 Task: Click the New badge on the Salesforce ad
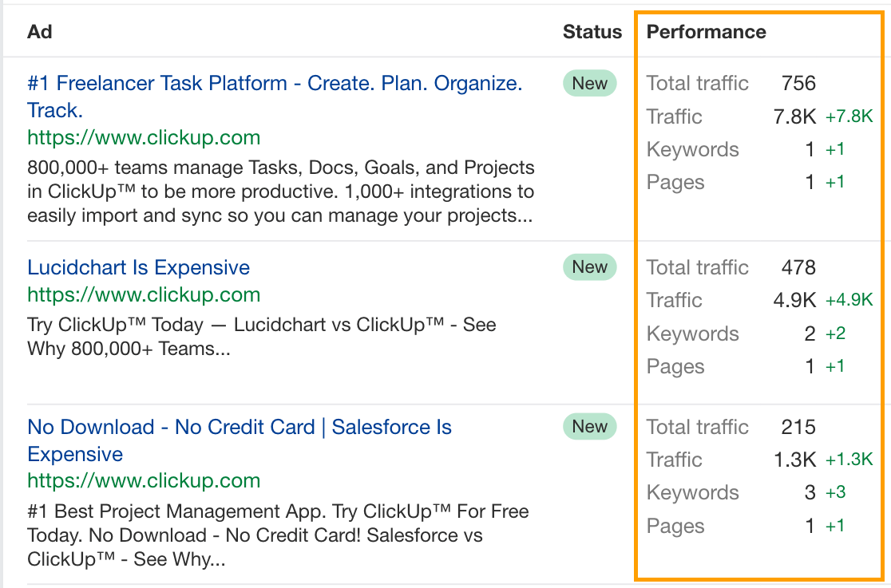point(589,427)
